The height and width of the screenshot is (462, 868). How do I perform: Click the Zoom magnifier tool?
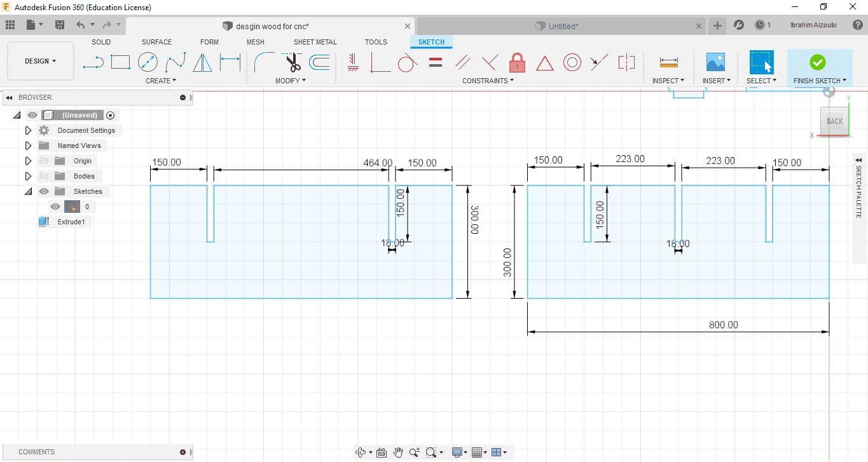click(x=415, y=452)
